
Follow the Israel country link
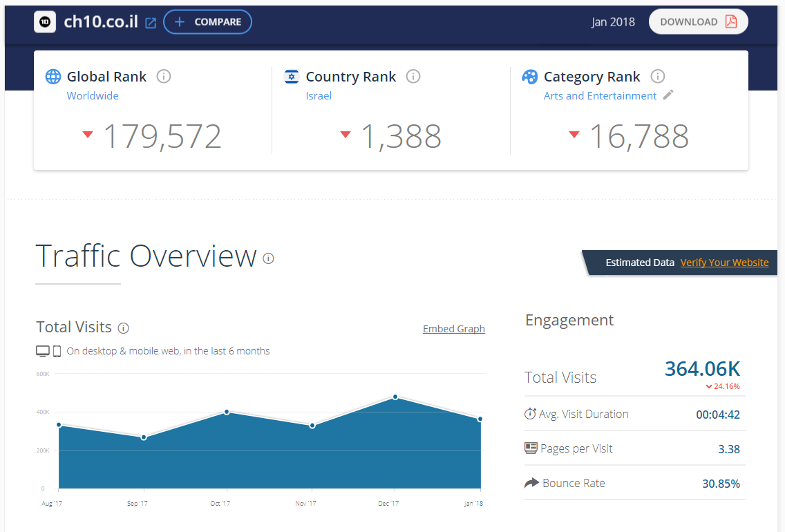[319, 96]
